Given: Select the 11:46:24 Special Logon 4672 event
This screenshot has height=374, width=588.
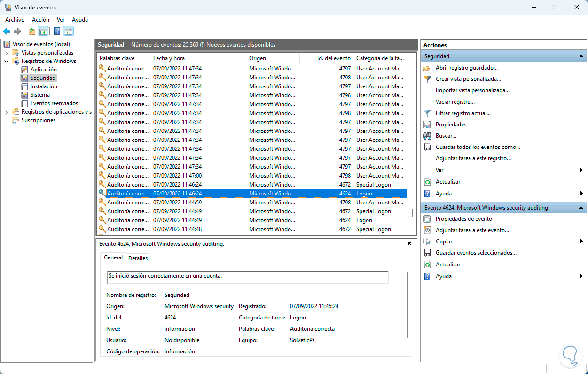Looking at the screenshot, I should [252, 185].
